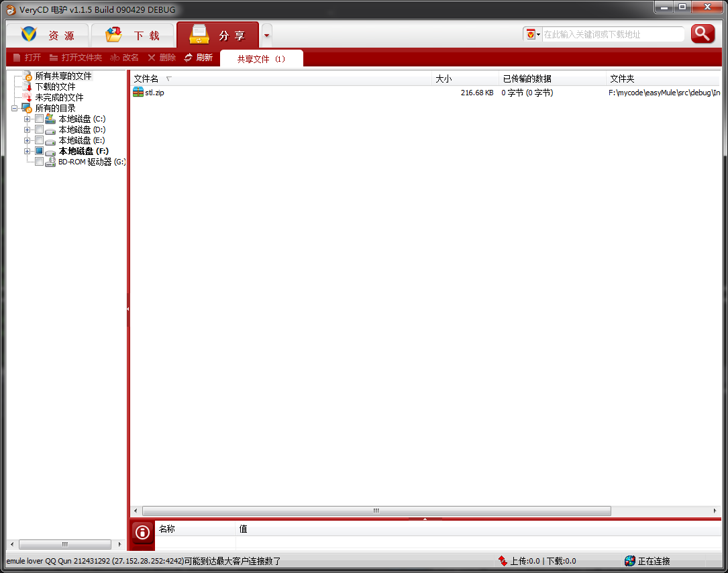Click the 值 column header in details panel
Viewport: 728px width, 573px height.
(478, 529)
